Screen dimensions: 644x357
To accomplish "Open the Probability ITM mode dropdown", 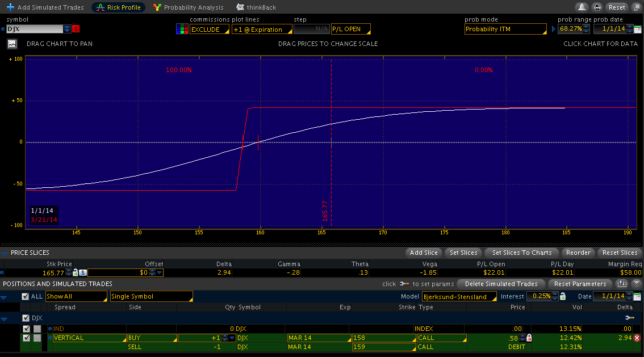I will [505, 29].
